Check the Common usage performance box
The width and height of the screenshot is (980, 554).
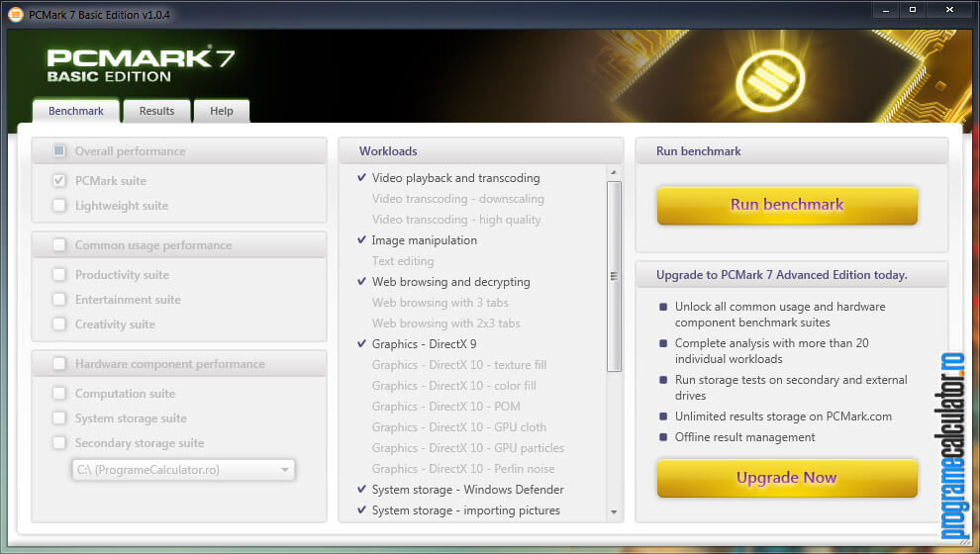coord(59,244)
